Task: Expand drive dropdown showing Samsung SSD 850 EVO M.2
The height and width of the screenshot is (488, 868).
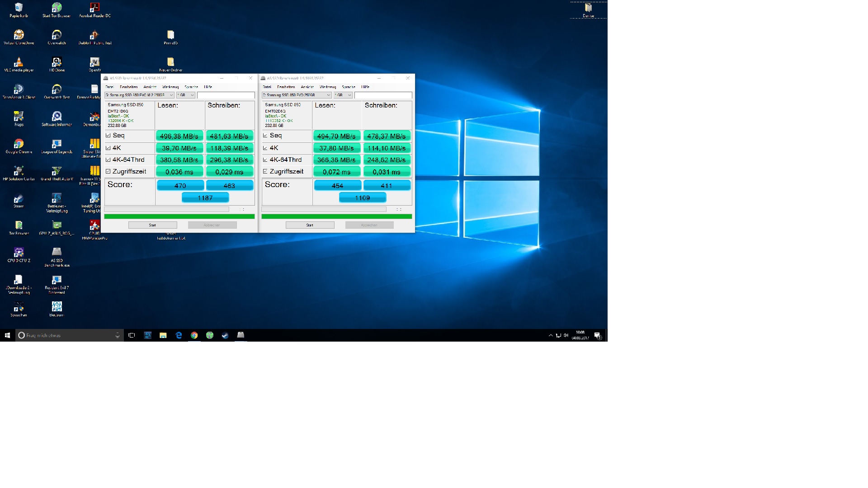Action: coord(139,95)
